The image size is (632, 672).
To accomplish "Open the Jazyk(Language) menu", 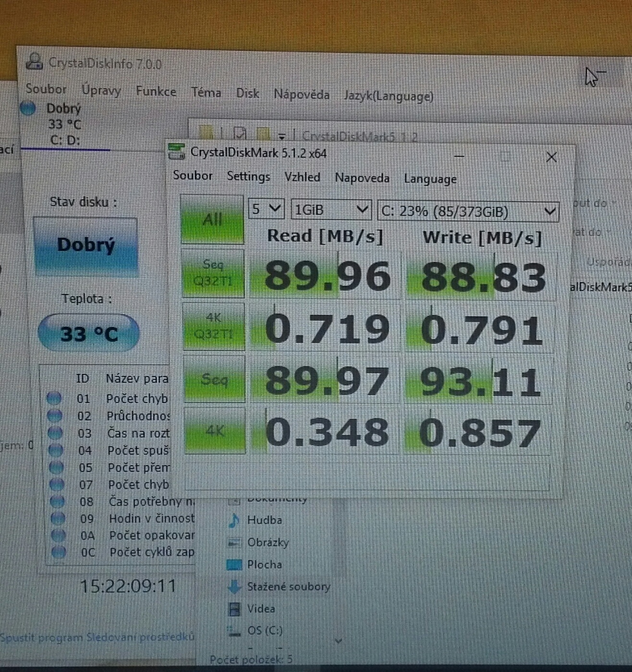I will (389, 96).
